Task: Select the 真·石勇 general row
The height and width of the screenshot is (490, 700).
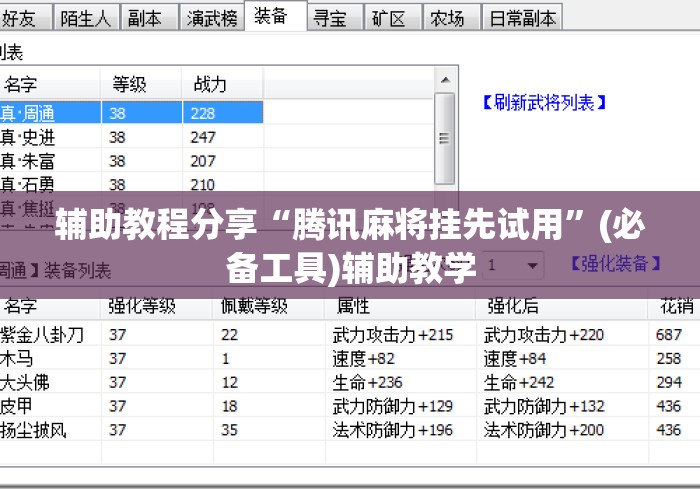Action: (x=131, y=184)
